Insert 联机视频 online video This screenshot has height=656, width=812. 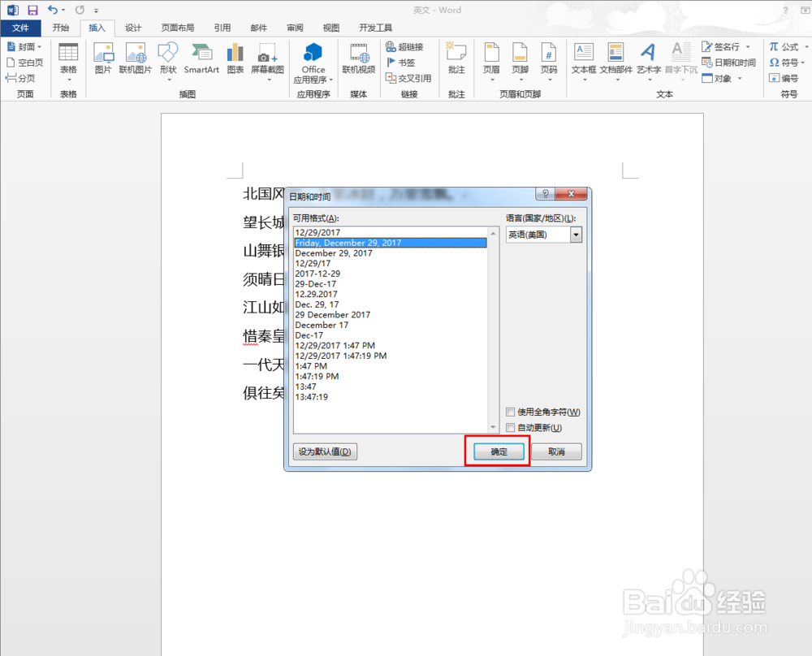[x=359, y=58]
